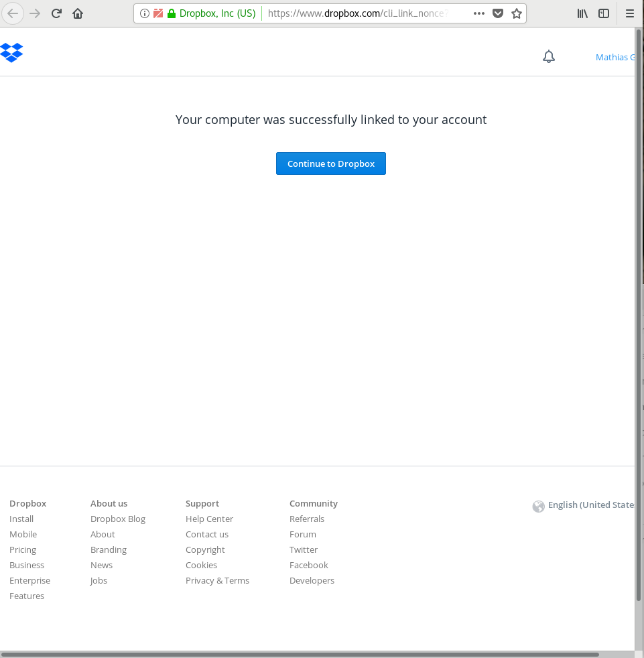Viewport: 644px width, 658px height.
Task: Toggle the browser sidebar view
Action: pos(604,13)
